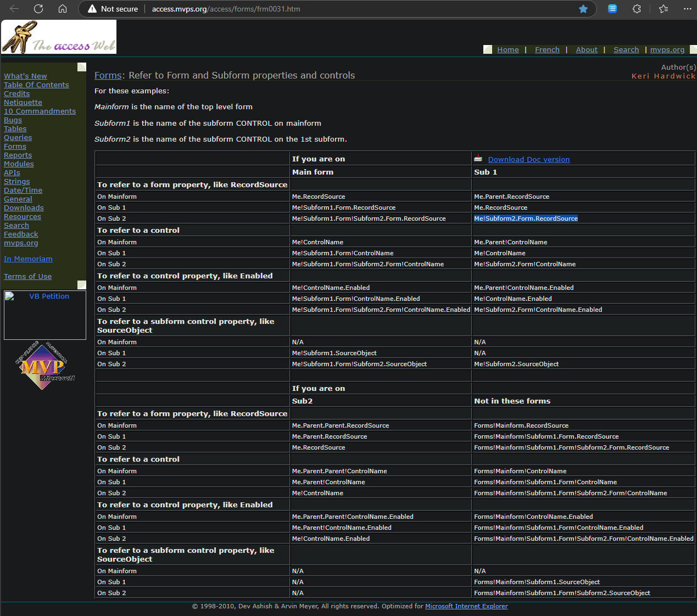Open Reports in sidebar

[x=18, y=155]
